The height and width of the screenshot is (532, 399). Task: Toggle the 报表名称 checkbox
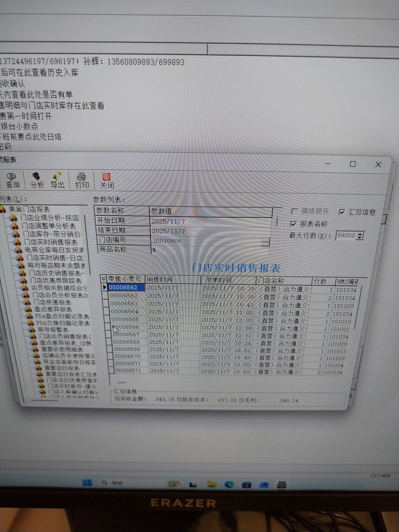(293, 224)
